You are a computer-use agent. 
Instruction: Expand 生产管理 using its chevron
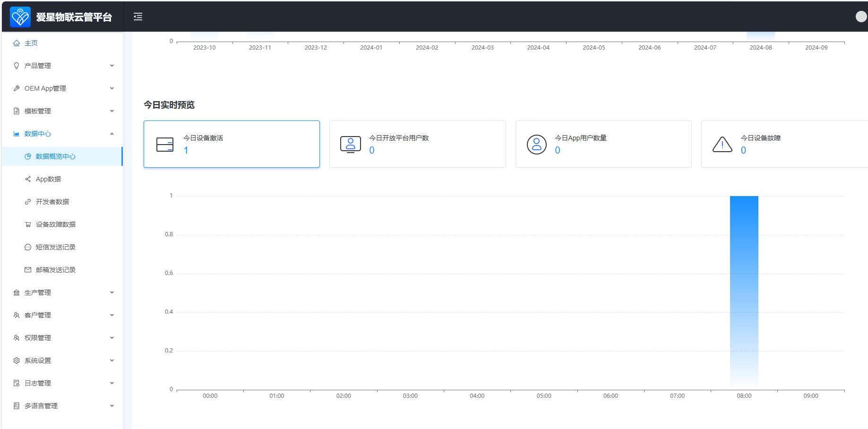pyautogui.click(x=112, y=292)
